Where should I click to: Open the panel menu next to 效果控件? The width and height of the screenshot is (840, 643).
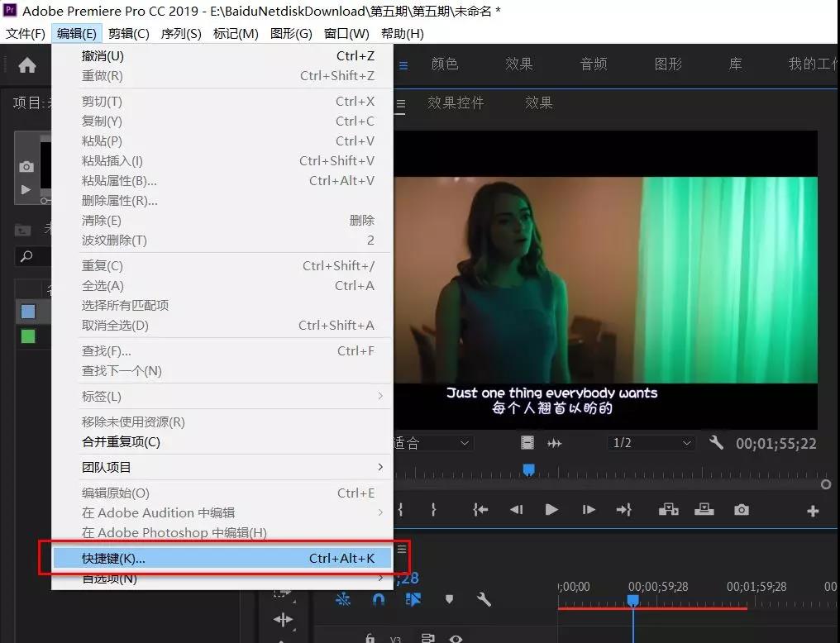coord(401,103)
